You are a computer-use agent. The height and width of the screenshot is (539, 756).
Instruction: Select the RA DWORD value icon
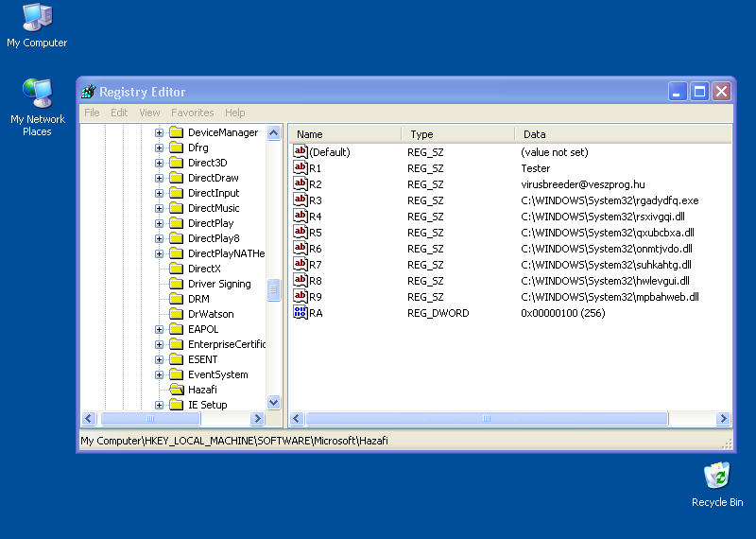300,313
